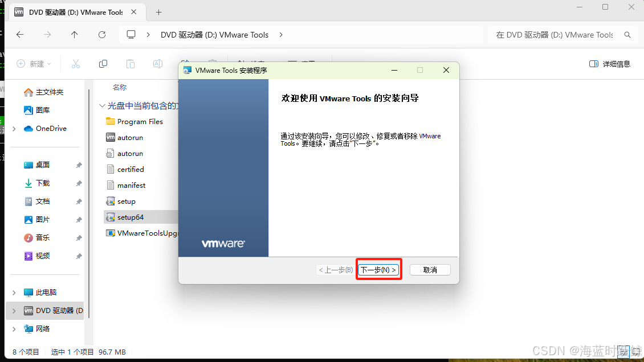
Task: Go up one folder level
Action: click(x=74, y=35)
